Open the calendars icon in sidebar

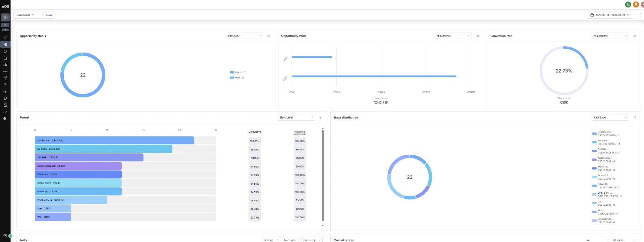pos(5,58)
